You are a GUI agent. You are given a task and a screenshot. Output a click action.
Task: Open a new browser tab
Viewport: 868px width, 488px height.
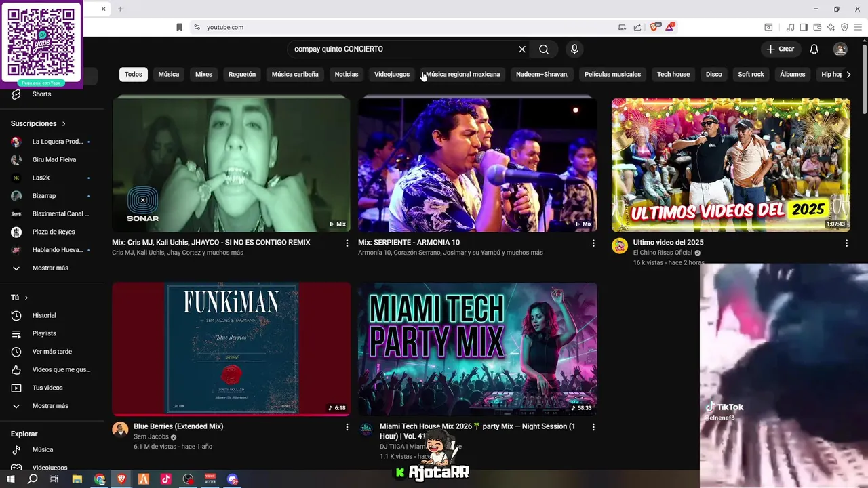coord(120,9)
